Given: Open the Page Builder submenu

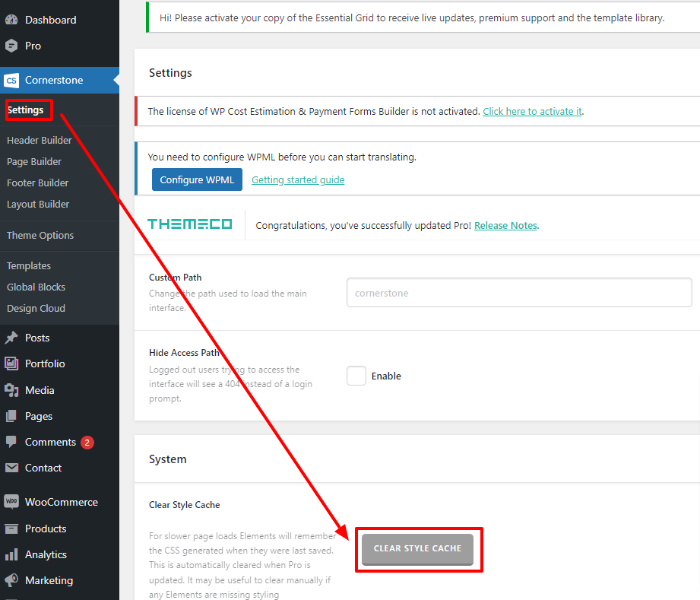Looking at the screenshot, I should pos(34,162).
